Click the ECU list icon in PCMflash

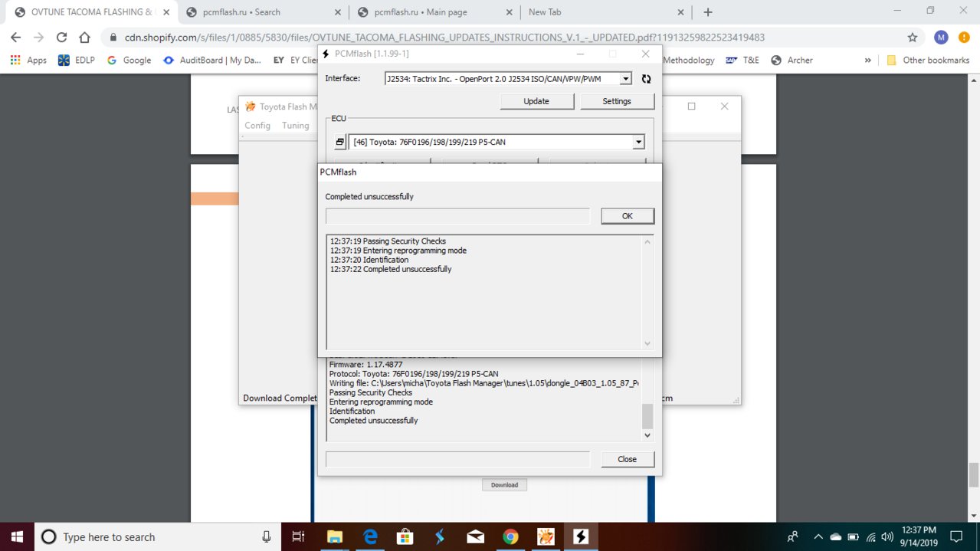[340, 142]
